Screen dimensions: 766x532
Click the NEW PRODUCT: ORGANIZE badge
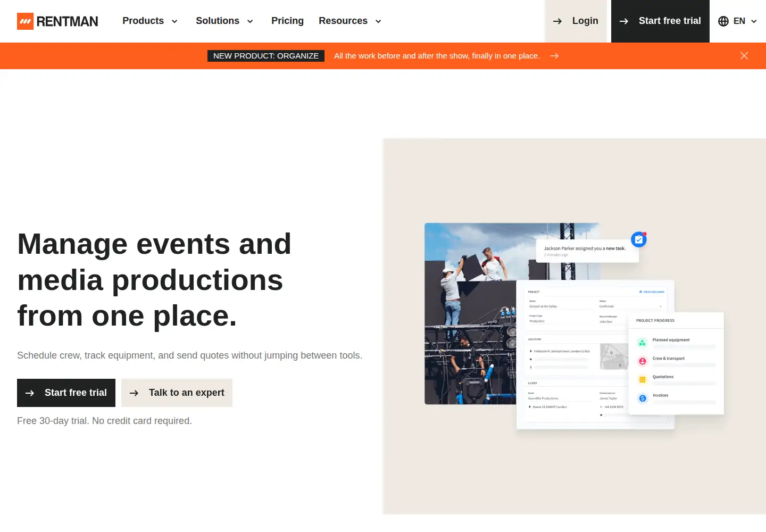point(266,56)
